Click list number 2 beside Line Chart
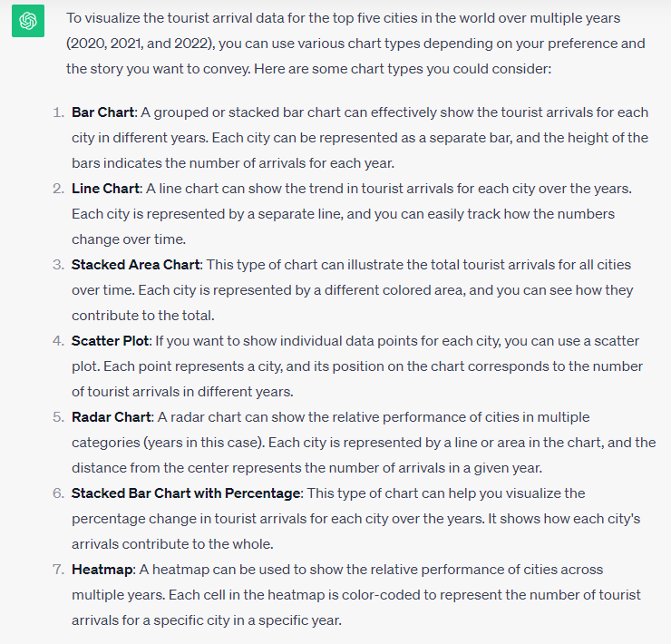This screenshot has height=644, width=671. [x=57, y=189]
